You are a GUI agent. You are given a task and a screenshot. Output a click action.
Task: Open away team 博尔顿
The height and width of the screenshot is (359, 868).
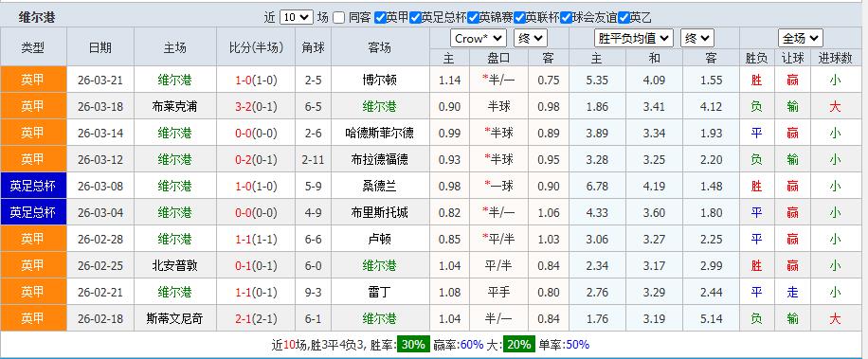[380, 81]
